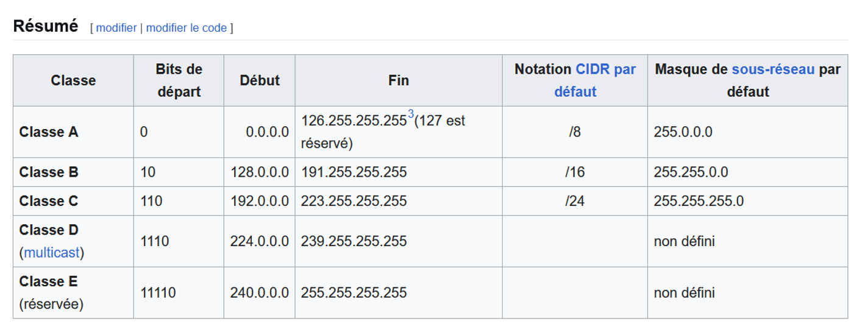
Task: Select the Classe column header
Action: (73, 80)
